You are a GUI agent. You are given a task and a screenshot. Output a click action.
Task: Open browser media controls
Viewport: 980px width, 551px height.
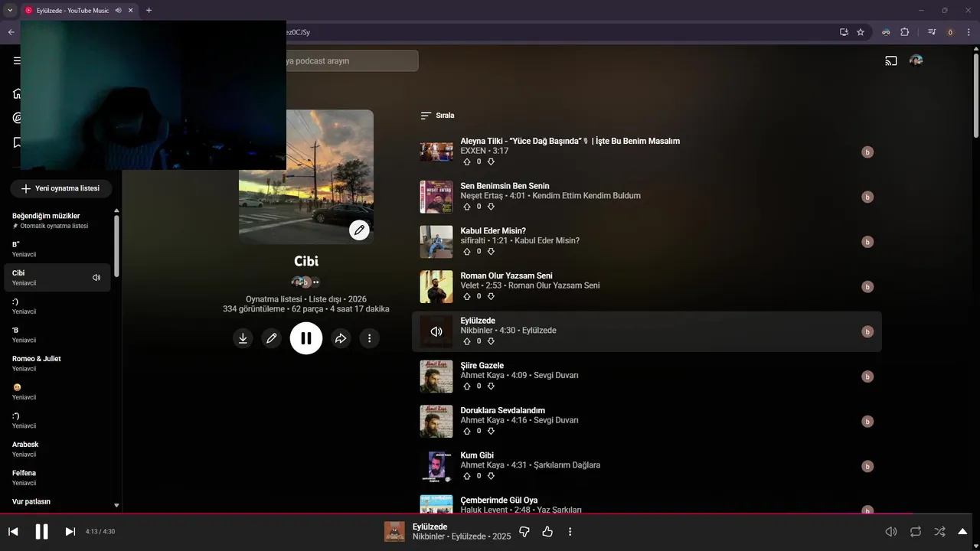point(932,32)
